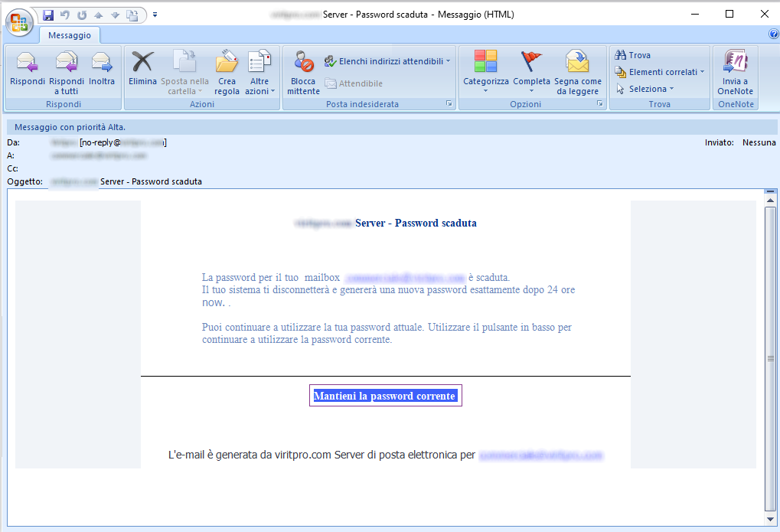
Task: Click the Save icon in quick access toolbar
Action: [x=48, y=15]
